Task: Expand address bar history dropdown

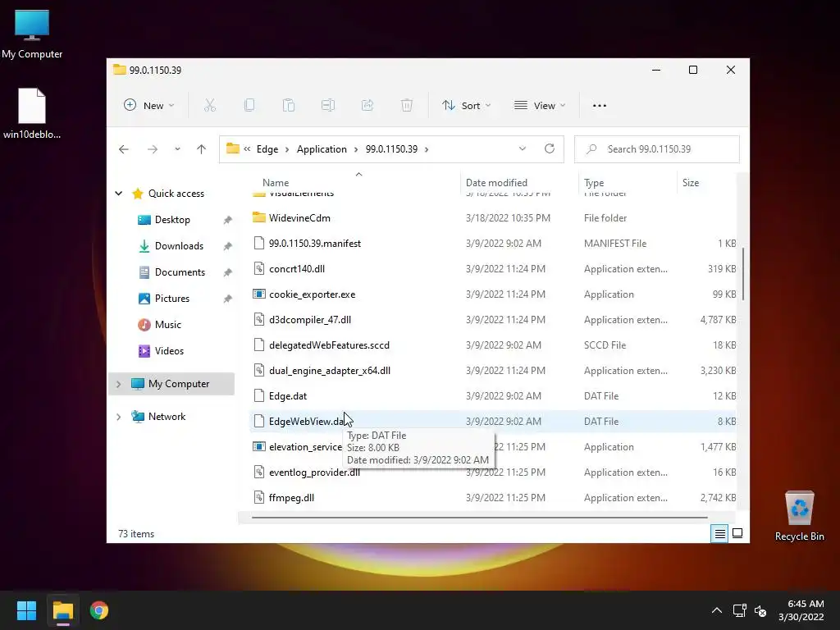Action: [x=523, y=148]
